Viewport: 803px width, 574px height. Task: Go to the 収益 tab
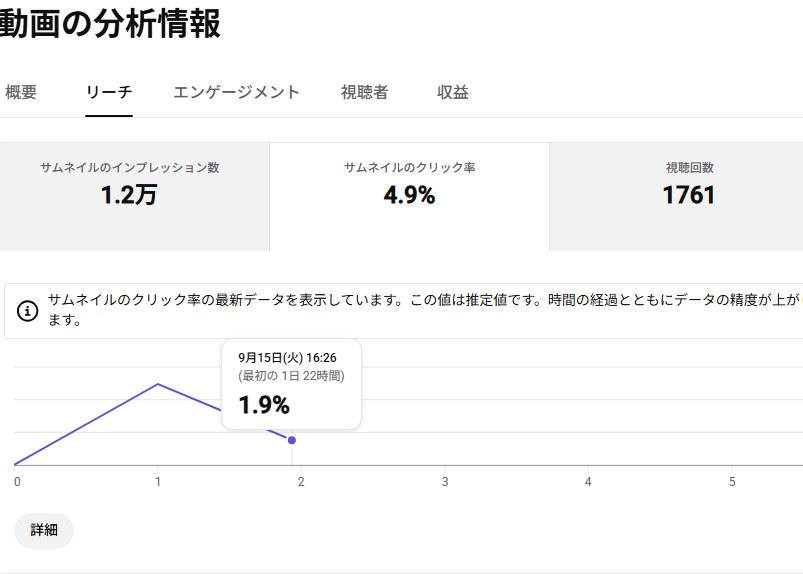[x=453, y=93]
